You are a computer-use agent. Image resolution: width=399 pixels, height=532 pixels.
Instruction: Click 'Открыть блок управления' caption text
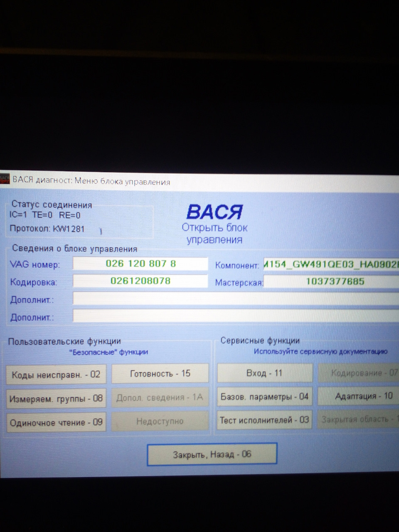pos(214,234)
